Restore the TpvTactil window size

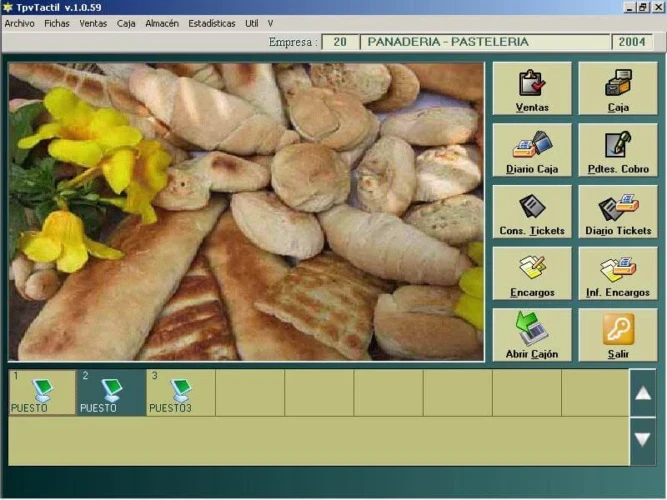[643, 7]
